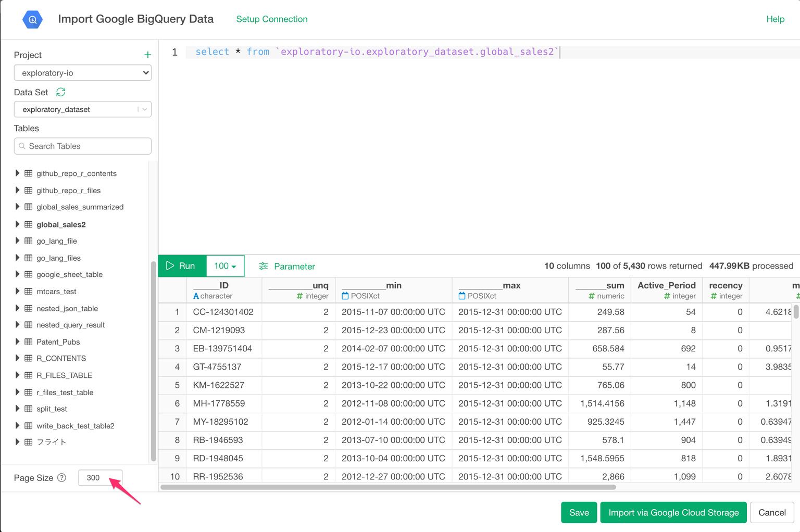Click the plus icon to add Project
800x532 pixels.
tap(147, 55)
